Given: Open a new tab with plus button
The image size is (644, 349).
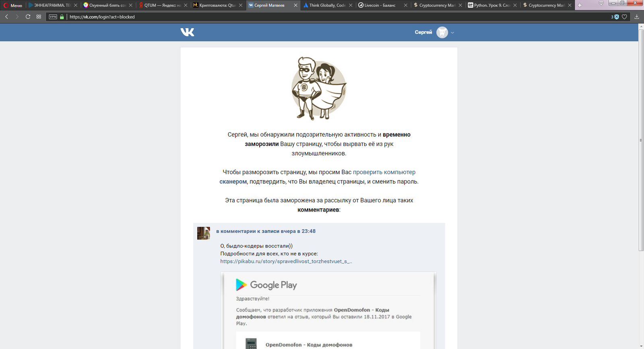Looking at the screenshot, I should coord(580,5).
